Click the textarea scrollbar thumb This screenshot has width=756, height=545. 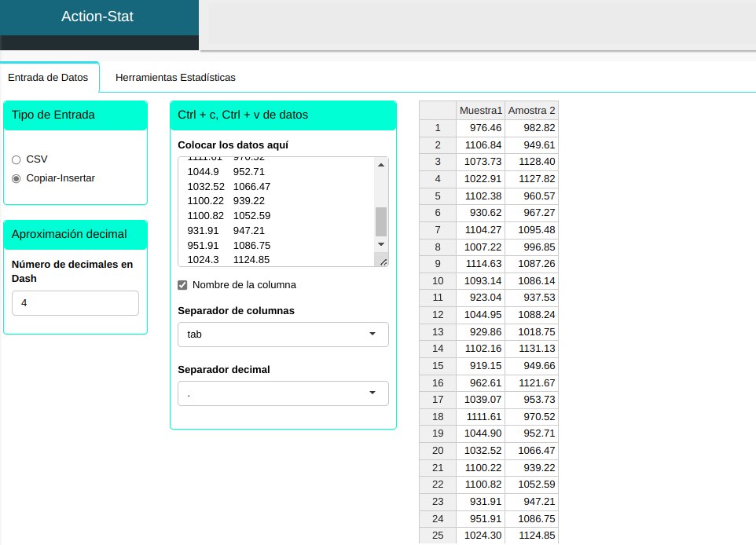click(381, 221)
